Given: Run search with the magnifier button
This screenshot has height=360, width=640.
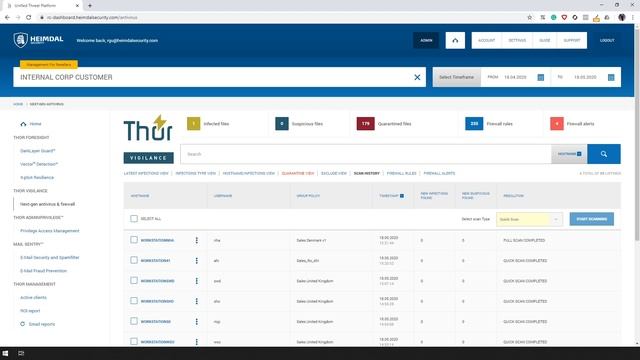Looking at the screenshot, I should pyautogui.click(x=604, y=154).
